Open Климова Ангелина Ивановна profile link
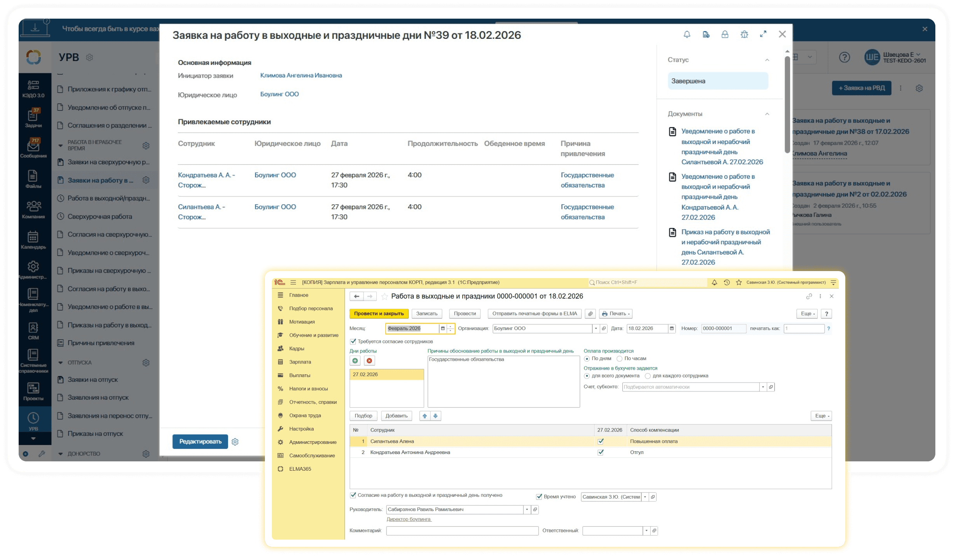This screenshot has width=954, height=560. point(301,75)
